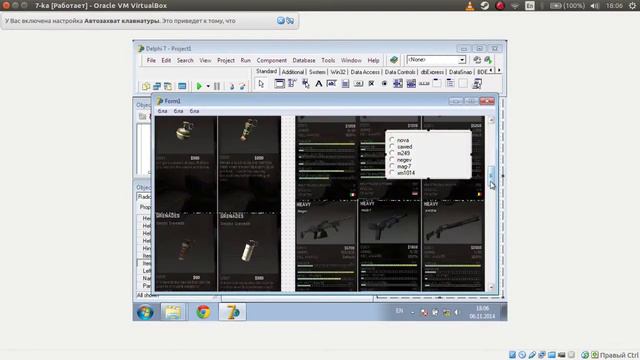Viewport: 640px width, 360px height.
Task: Click the Run (green play) button in Delphi
Action: [x=199, y=86]
